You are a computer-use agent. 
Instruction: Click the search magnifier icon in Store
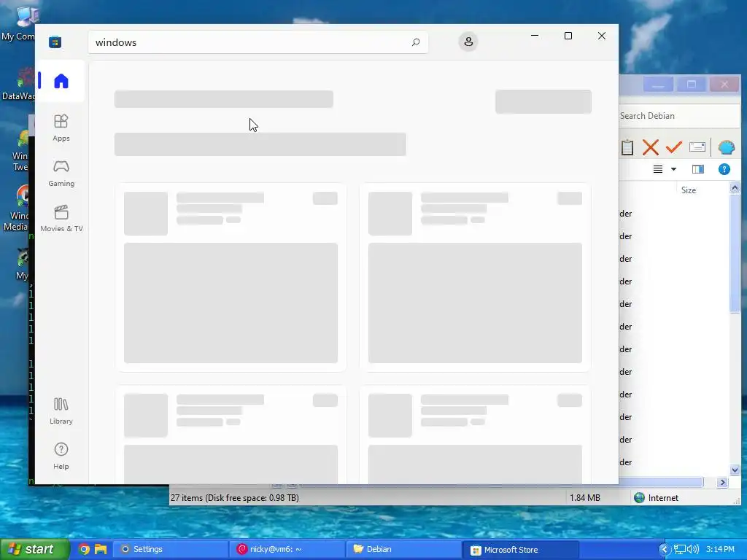pos(415,42)
